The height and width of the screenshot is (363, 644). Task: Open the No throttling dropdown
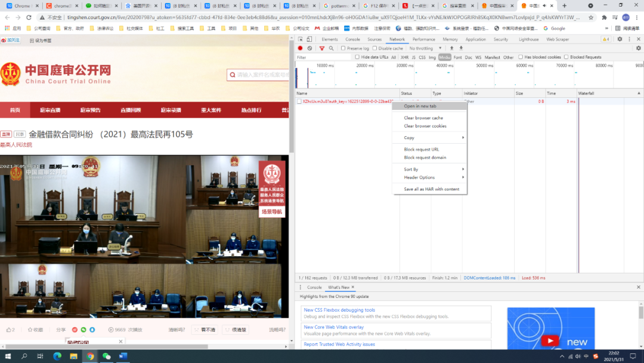424,48
